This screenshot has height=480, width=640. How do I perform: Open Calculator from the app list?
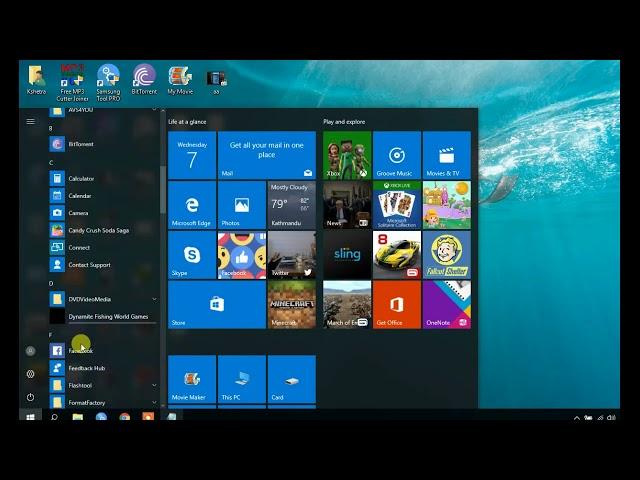tap(103, 178)
